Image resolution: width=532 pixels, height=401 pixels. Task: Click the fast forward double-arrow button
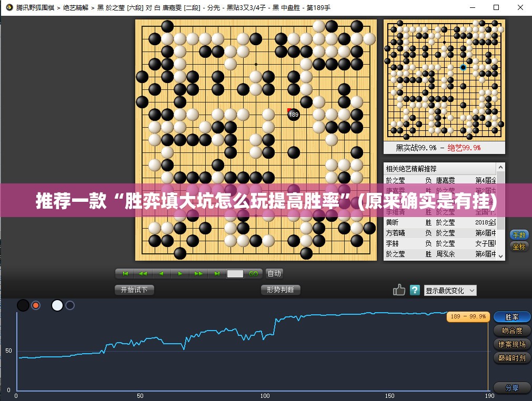click(x=198, y=273)
